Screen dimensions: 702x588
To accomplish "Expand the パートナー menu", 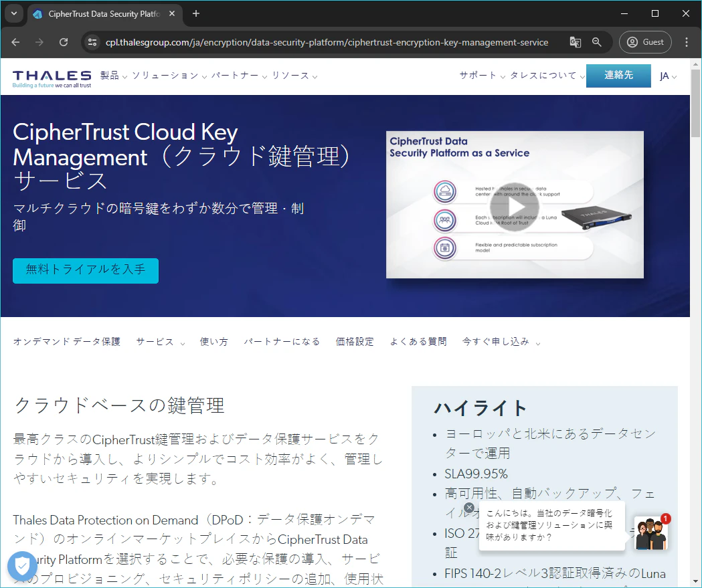I will 239,76.
